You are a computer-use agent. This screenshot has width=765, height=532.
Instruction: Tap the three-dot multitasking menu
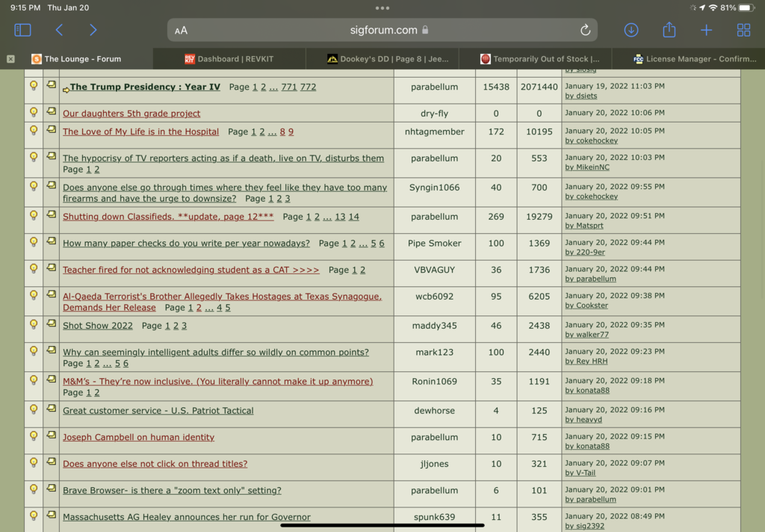tap(382, 7)
